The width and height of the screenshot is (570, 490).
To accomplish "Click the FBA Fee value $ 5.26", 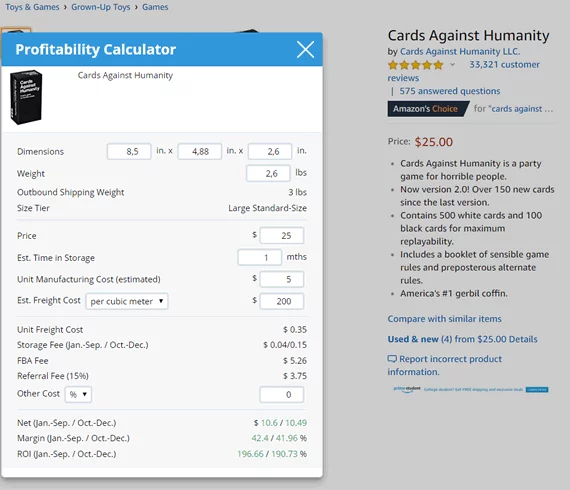I will [x=295, y=361].
